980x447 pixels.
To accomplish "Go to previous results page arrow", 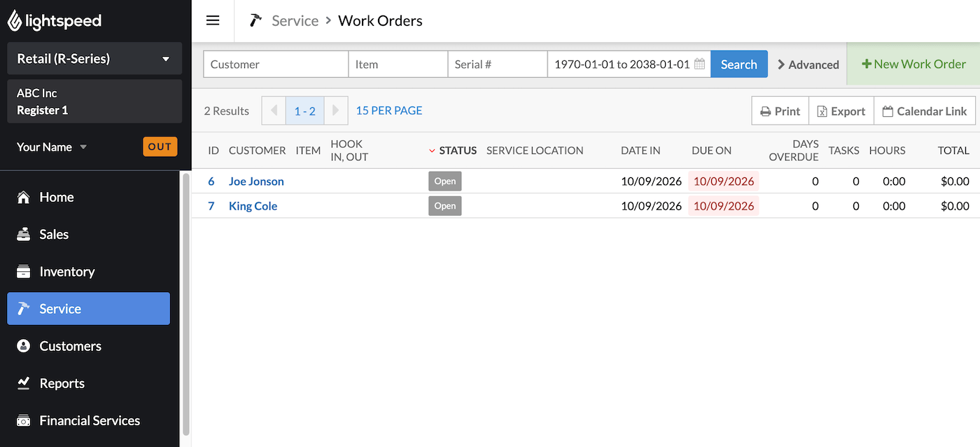I will (274, 111).
